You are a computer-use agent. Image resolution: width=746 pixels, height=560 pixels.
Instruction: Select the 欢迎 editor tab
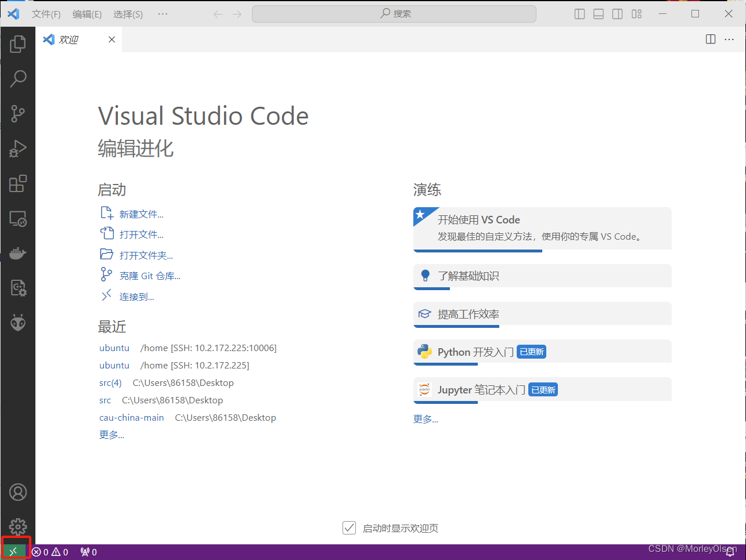pyautogui.click(x=79, y=39)
